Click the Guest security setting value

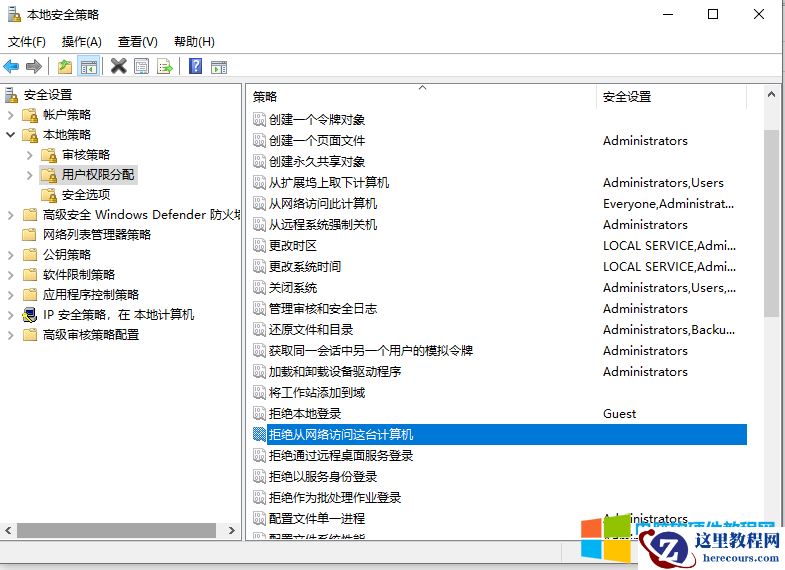[619, 413]
